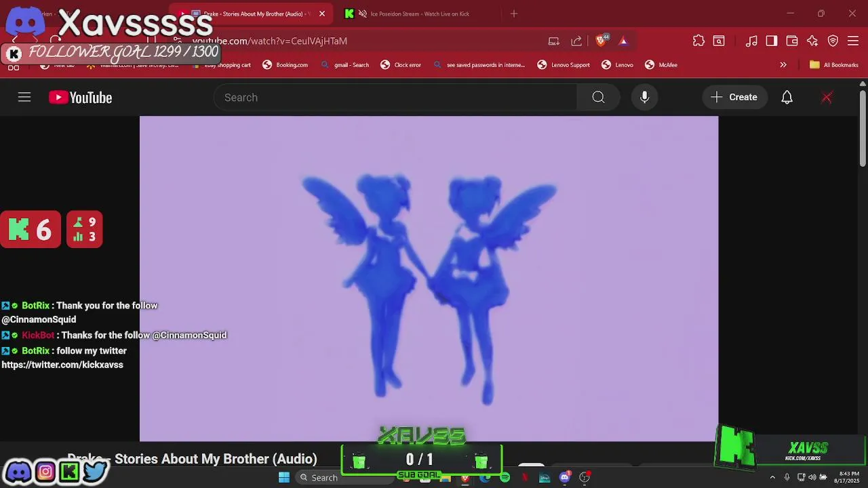868x488 pixels.
Task: Expand hidden bookmarks double-chevron
Action: [783, 65]
